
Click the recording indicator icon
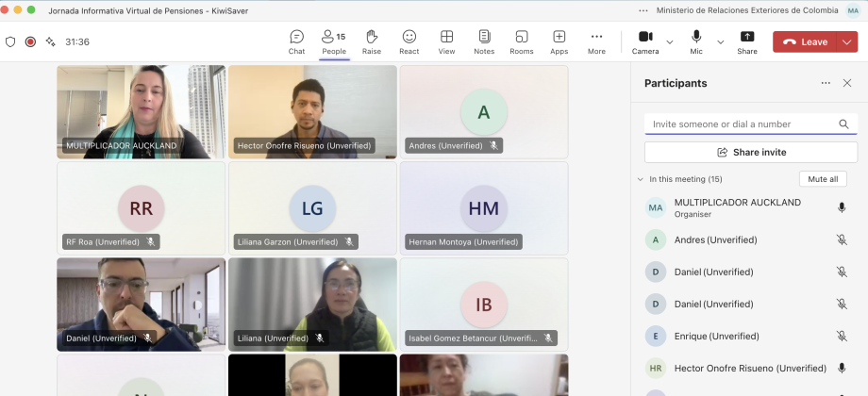tap(30, 42)
